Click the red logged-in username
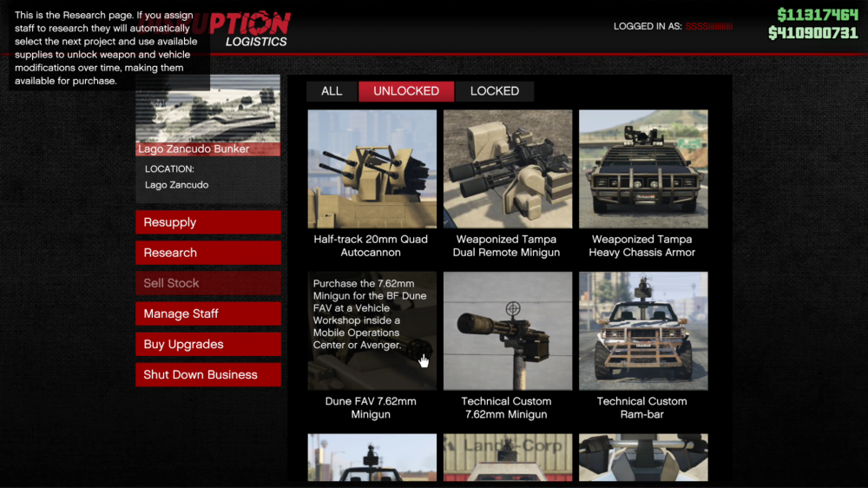Image resolution: width=868 pixels, height=488 pixels. [x=709, y=27]
